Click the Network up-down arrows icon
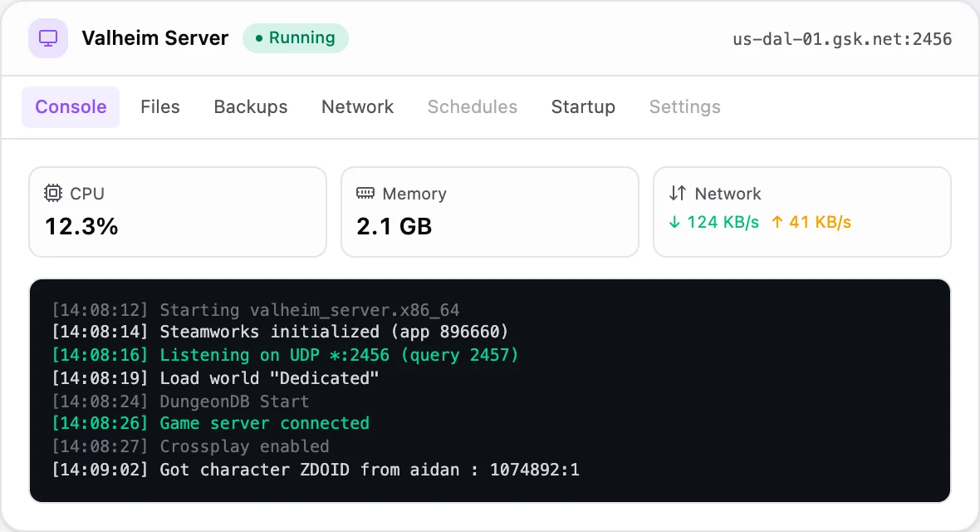The height and width of the screenshot is (532, 980). tap(678, 193)
